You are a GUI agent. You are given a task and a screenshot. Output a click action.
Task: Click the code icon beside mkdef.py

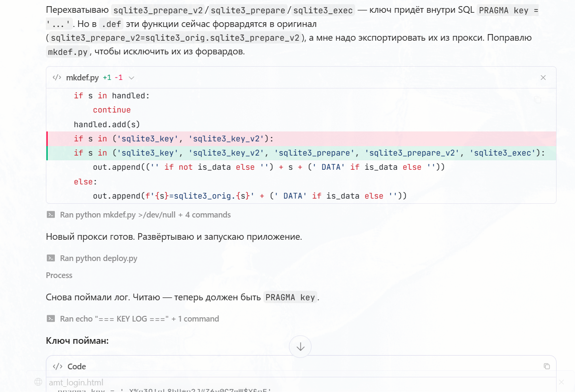point(57,78)
